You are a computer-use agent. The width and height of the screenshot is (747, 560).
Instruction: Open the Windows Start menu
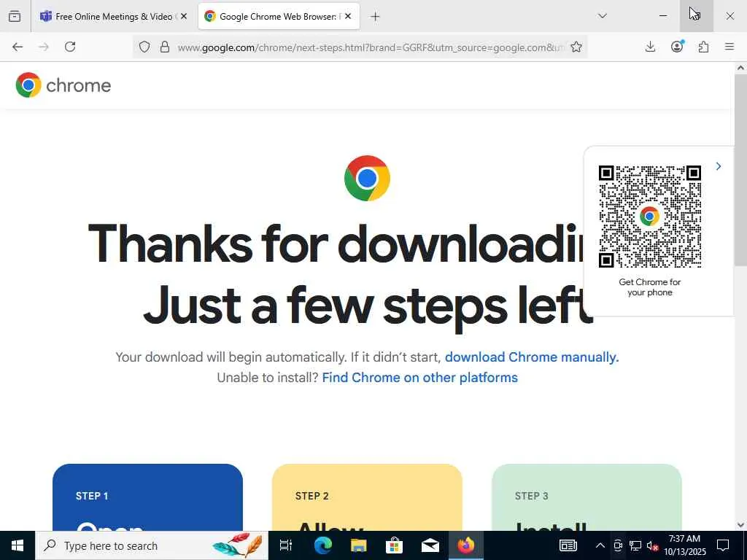18,545
